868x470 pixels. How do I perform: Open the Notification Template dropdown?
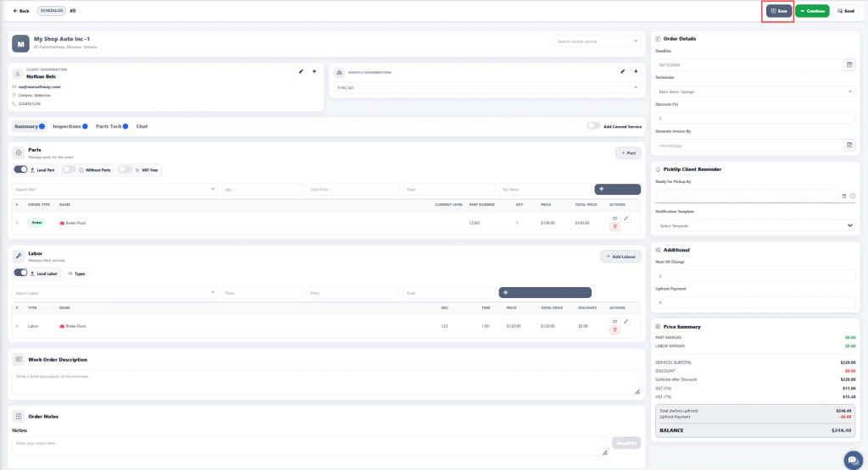pos(754,225)
